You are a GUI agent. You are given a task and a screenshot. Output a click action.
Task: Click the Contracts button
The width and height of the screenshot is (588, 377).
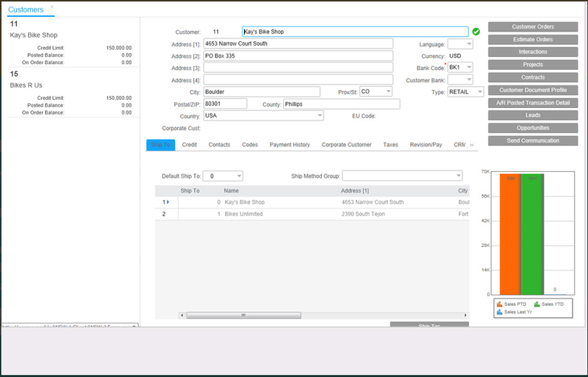click(x=533, y=77)
